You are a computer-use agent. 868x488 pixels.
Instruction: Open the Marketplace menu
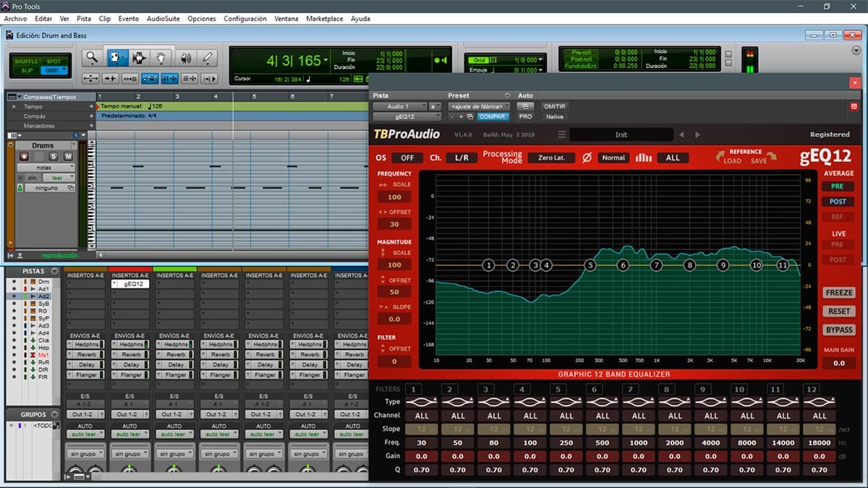tap(325, 19)
